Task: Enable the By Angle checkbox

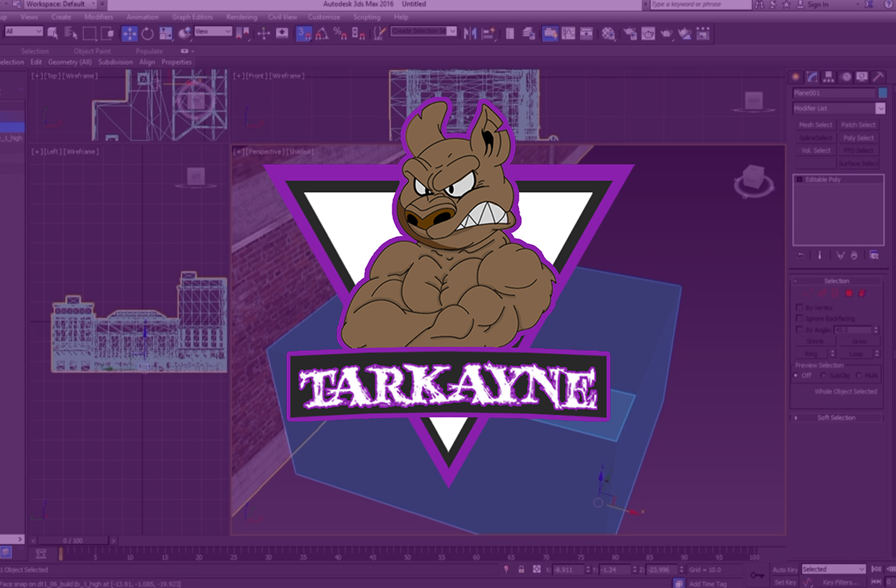Action: [799, 329]
